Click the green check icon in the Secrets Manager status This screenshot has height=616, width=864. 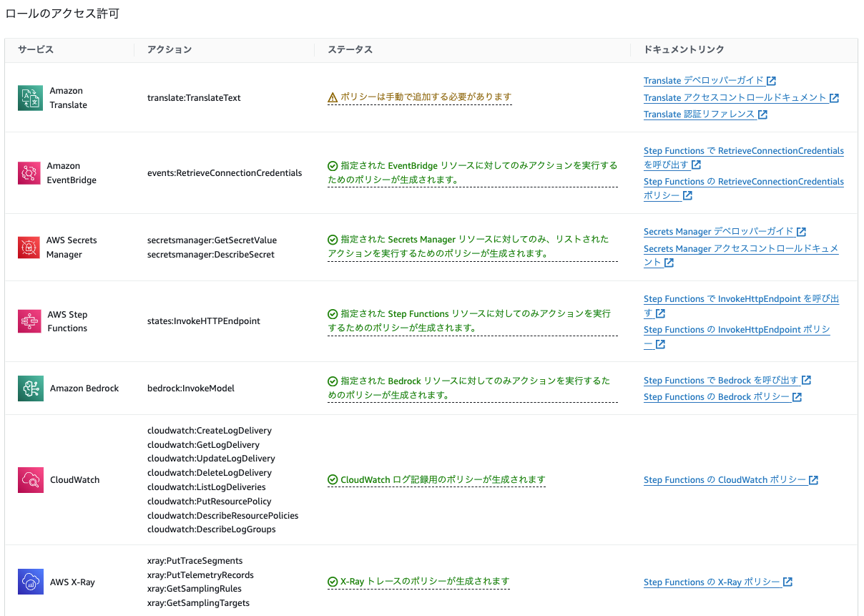(333, 240)
